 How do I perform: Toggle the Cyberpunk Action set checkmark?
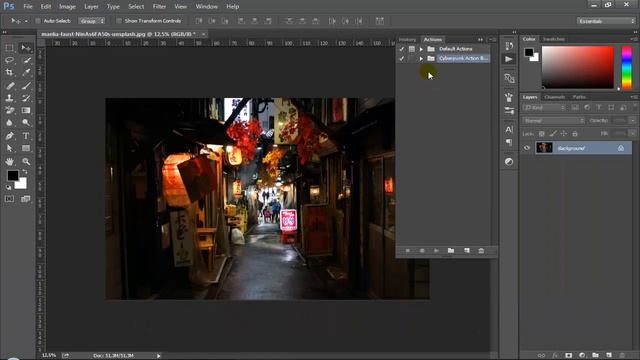(402, 59)
